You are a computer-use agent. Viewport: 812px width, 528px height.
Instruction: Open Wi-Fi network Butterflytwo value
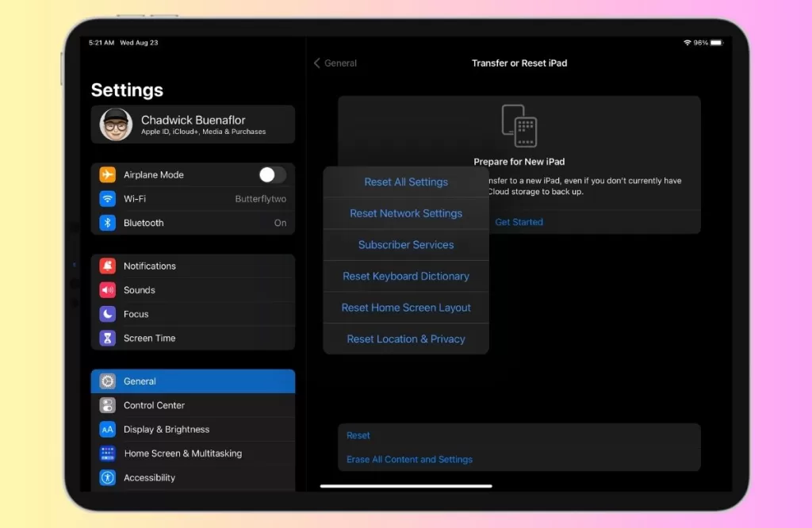pyautogui.click(x=260, y=199)
